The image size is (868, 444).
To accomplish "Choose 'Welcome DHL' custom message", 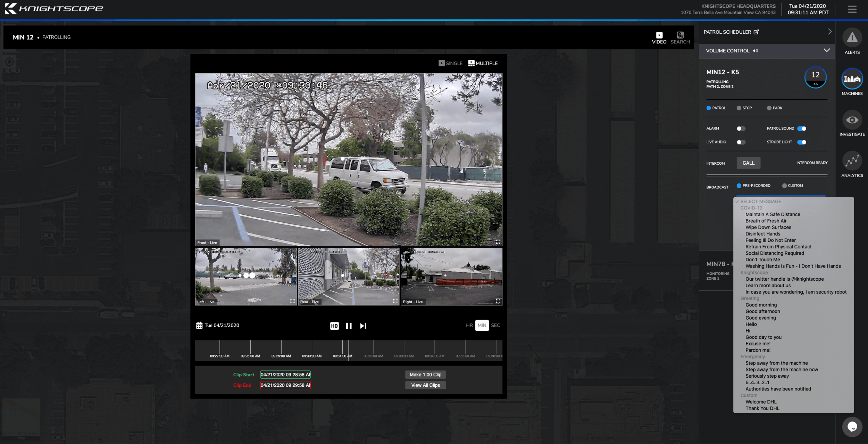I will point(761,402).
